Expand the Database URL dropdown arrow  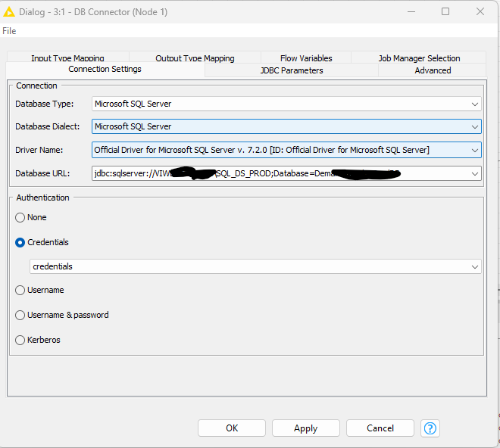[x=475, y=173]
